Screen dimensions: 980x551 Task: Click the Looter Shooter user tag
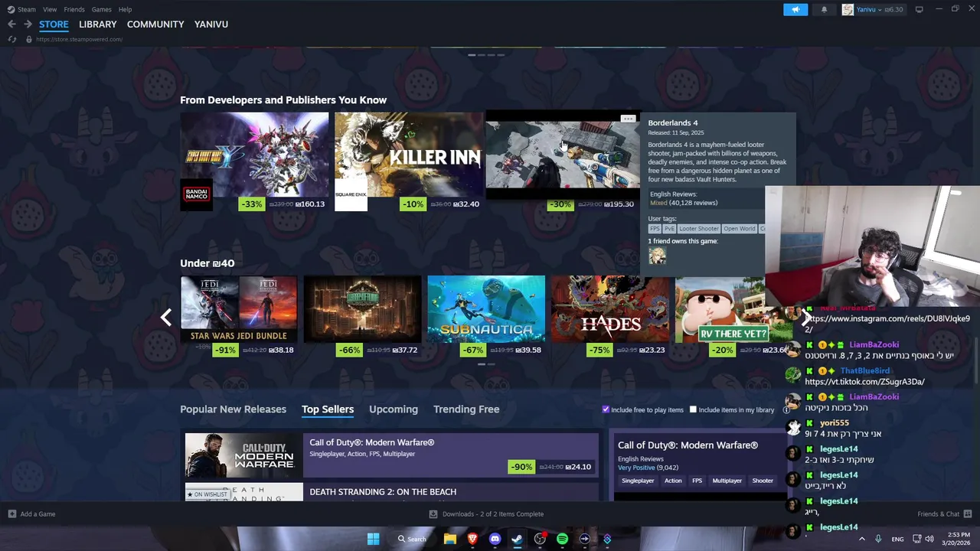point(699,229)
